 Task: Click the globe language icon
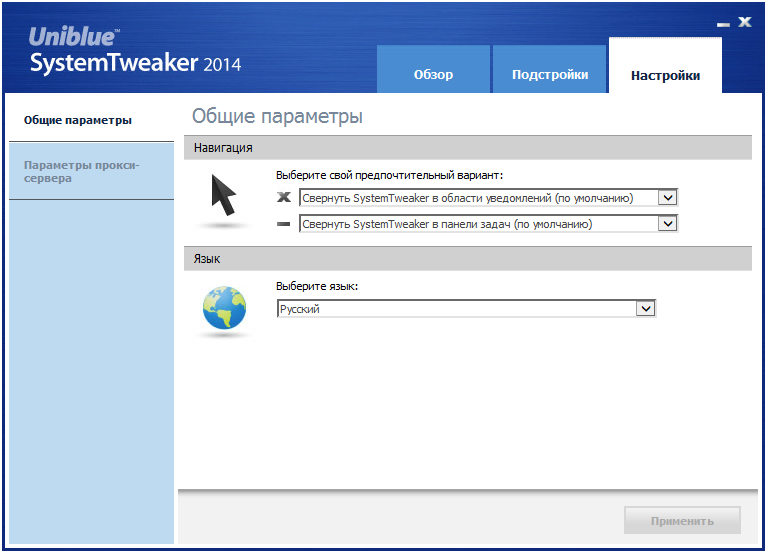225,308
